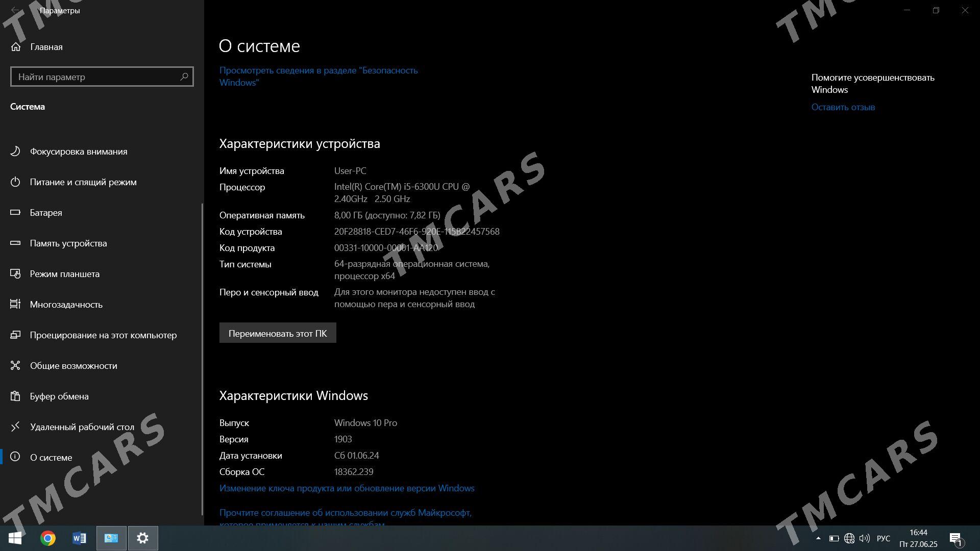The height and width of the screenshot is (551, 980).
Task: Launch Google Chrome from the taskbar
Action: (48, 538)
